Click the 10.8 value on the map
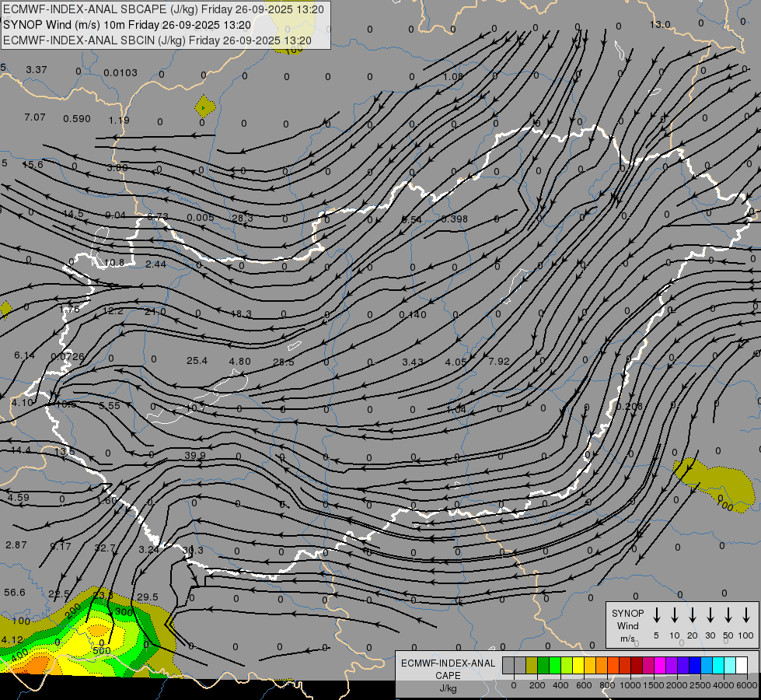Viewport: 761px width, 700px height. [114, 263]
